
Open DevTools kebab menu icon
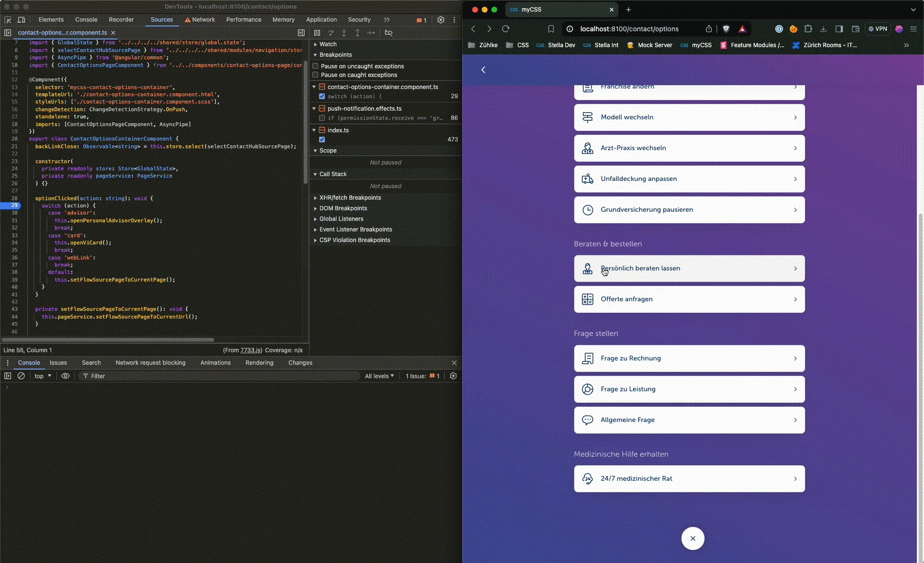(454, 20)
